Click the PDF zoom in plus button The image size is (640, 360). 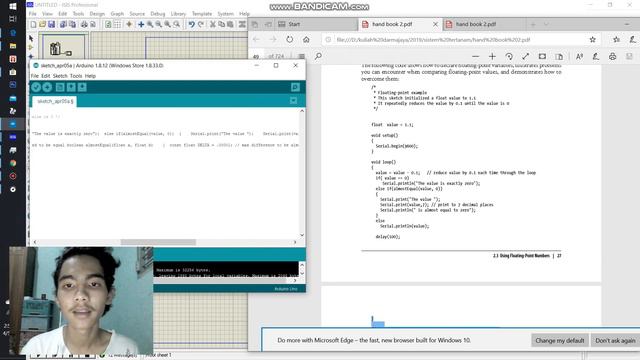click(492, 56)
